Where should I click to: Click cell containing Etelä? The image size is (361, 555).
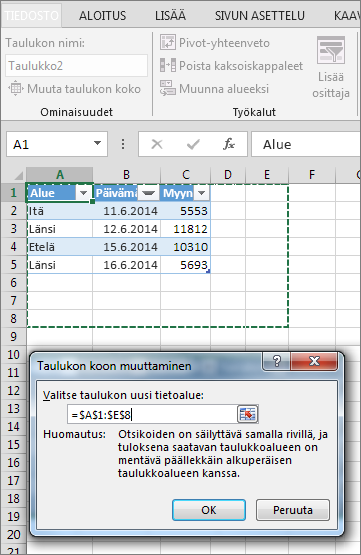[x=59, y=247]
